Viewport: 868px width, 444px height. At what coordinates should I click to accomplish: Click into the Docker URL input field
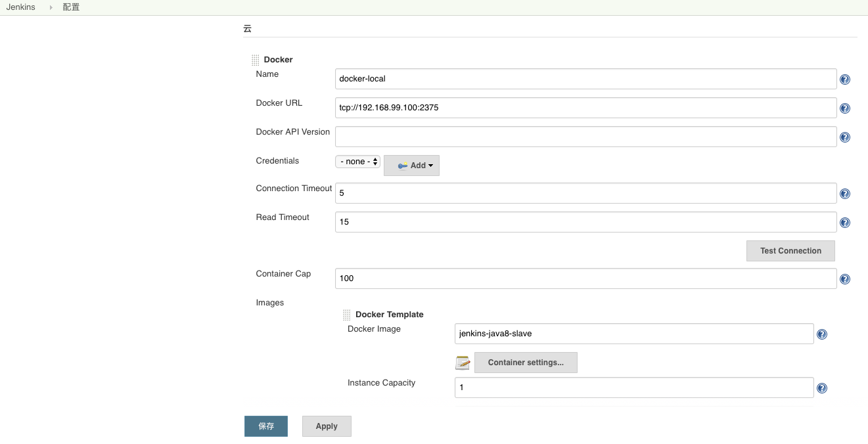(x=585, y=108)
